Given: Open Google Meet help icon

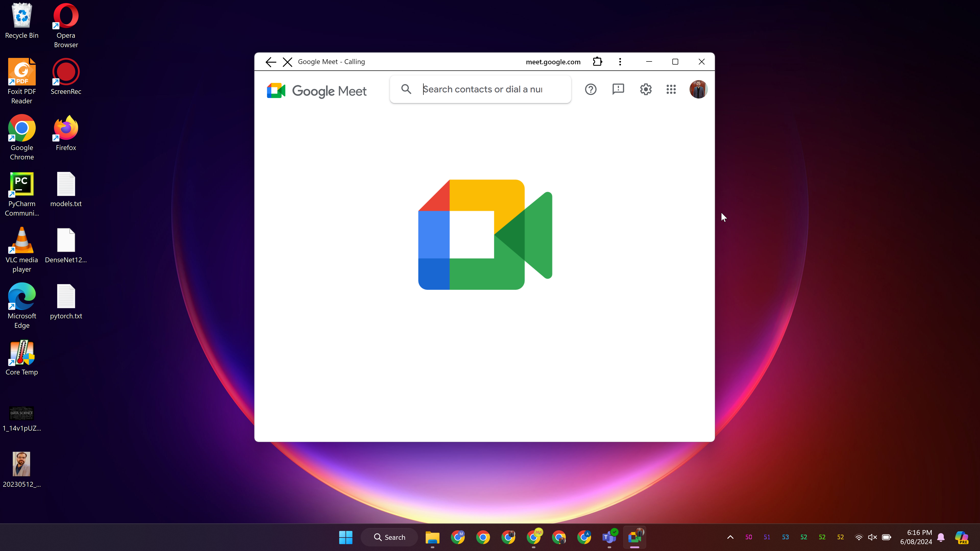Looking at the screenshot, I should (591, 89).
